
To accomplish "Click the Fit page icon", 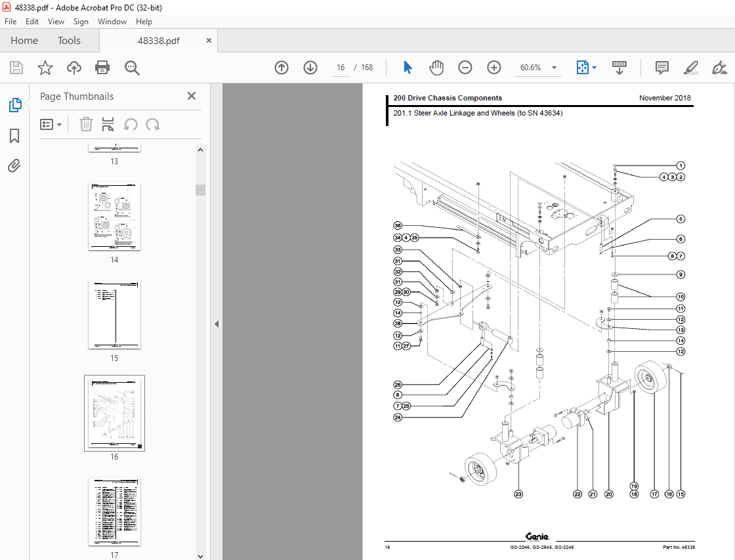I will 582,68.
